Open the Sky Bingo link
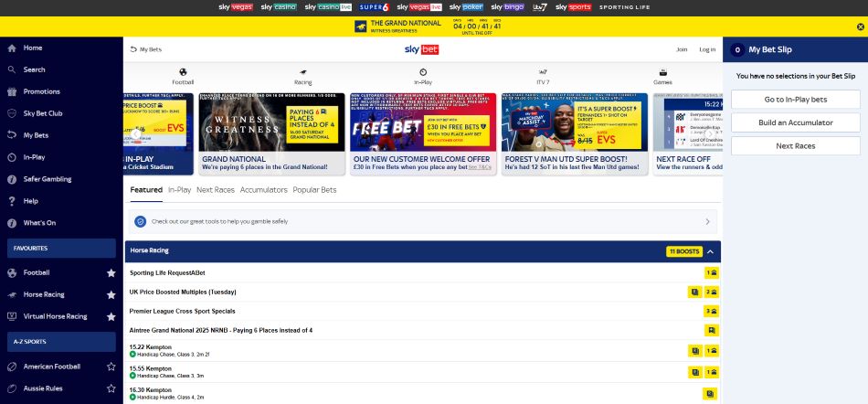868x404 pixels. 507,7
